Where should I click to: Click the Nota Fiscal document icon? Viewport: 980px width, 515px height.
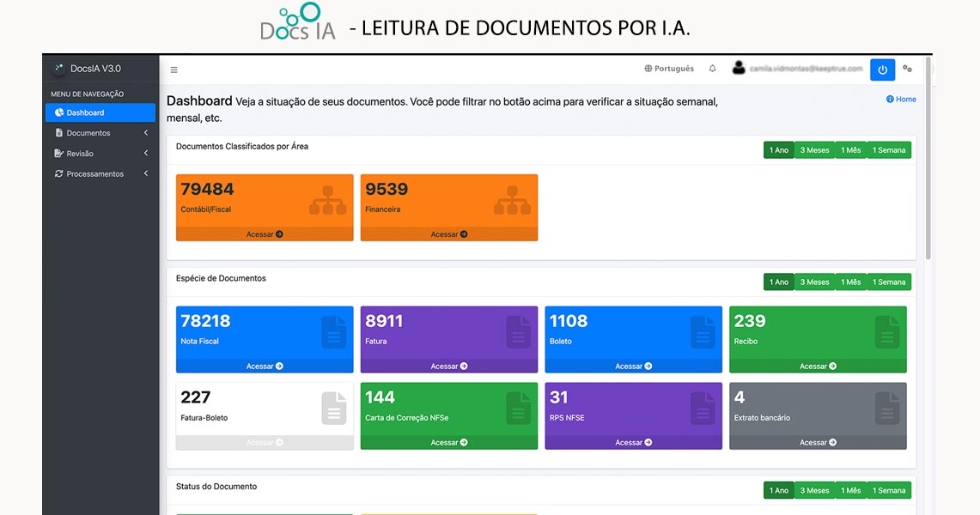(x=334, y=332)
